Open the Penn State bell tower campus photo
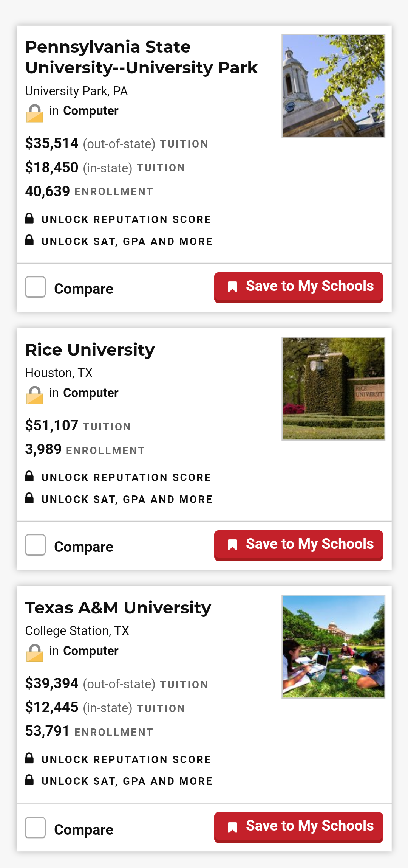Viewport: 408px width, 868px height. coord(333,86)
